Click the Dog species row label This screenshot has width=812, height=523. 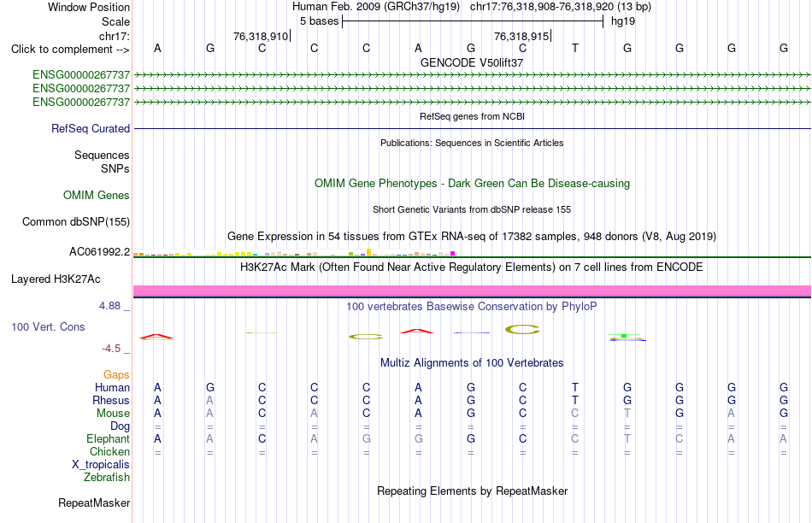click(120, 426)
